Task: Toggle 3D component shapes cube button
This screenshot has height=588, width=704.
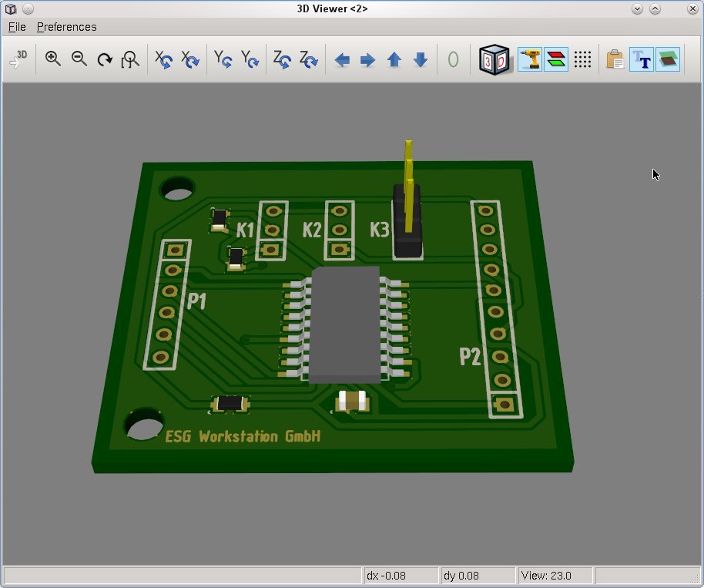Action: (493, 59)
